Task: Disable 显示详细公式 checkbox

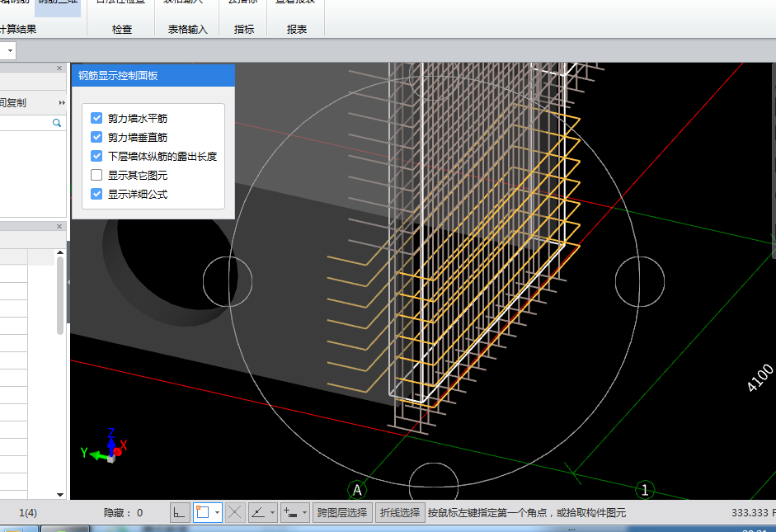Action: [x=96, y=194]
